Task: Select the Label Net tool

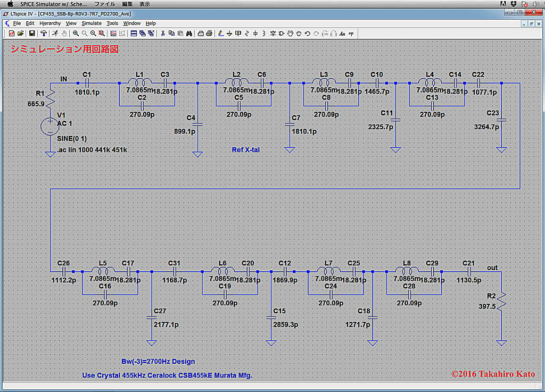Action: 237,34
